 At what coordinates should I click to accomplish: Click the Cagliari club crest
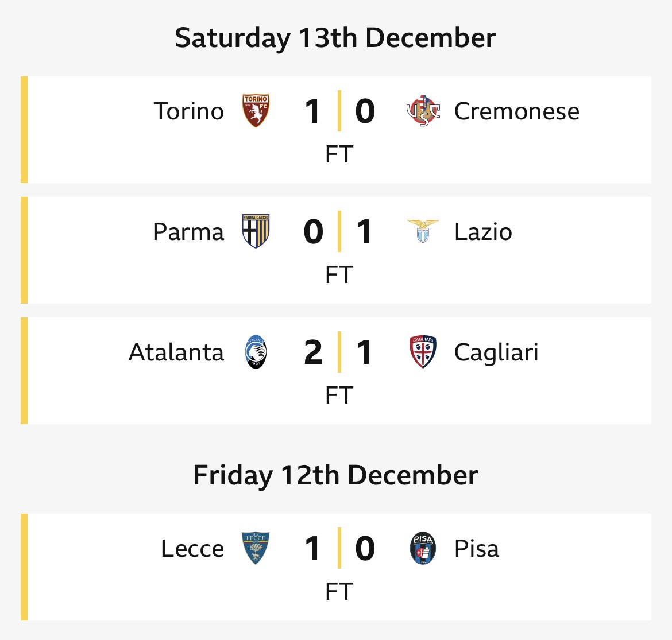(423, 352)
